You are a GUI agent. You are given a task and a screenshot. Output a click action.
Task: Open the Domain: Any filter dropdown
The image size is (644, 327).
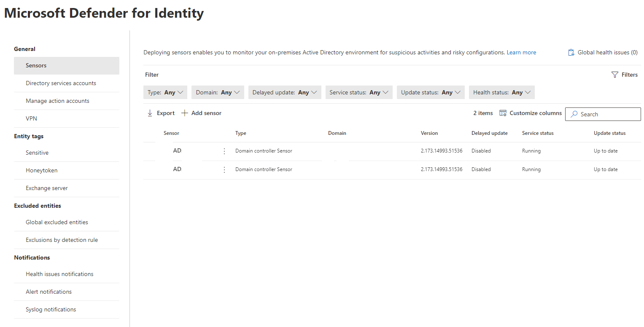coord(218,92)
